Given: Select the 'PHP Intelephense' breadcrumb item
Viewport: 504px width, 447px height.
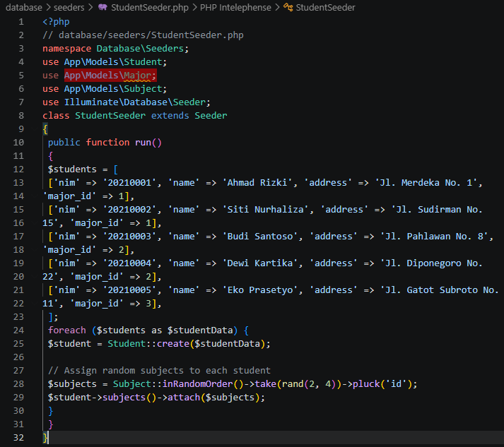Looking at the screenshot, I should [235, 7].
